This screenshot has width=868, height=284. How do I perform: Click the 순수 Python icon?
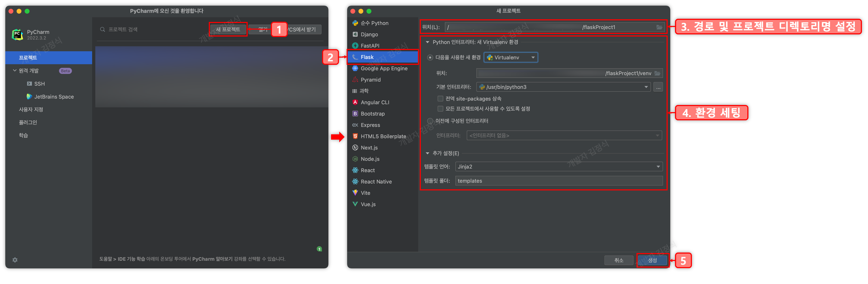pos(355,23)
